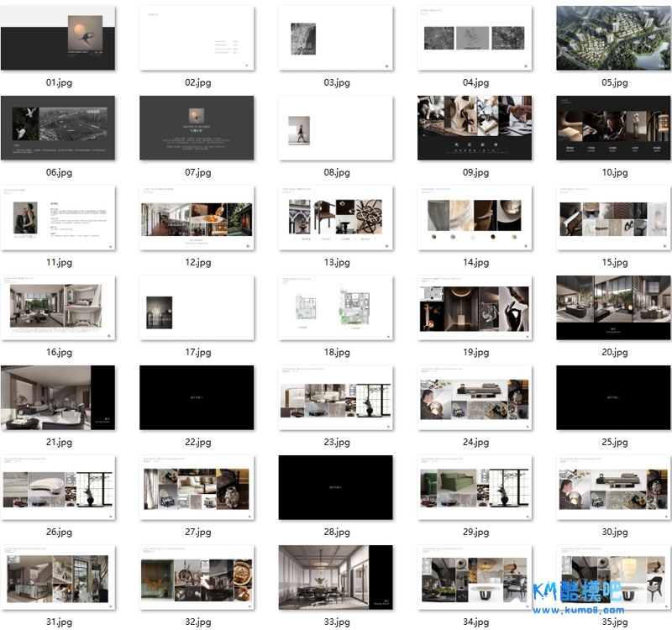This screenshot has height=630, width=672.
Task: Open the 05.jpg aerial rendering thumbnail
Action: [614, 39]
